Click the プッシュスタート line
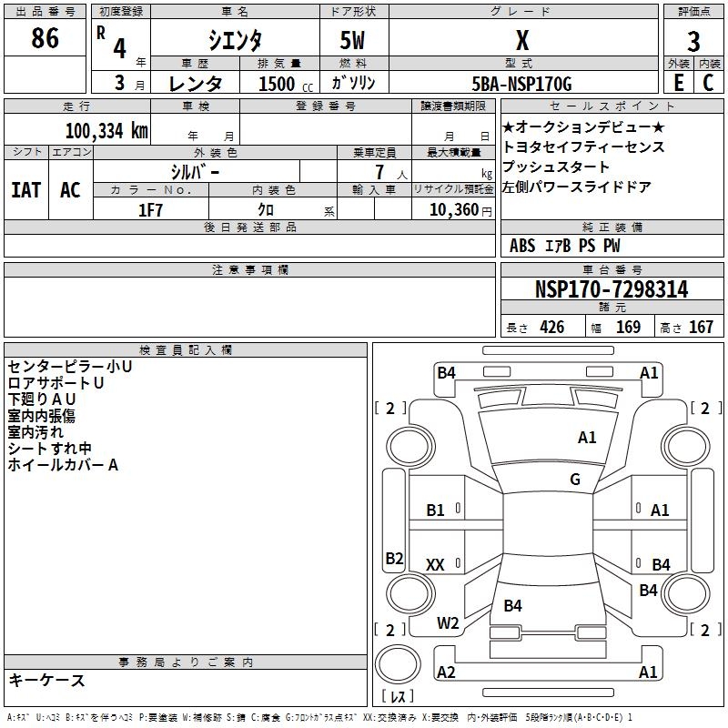728x728 pixels. [556, 167]
